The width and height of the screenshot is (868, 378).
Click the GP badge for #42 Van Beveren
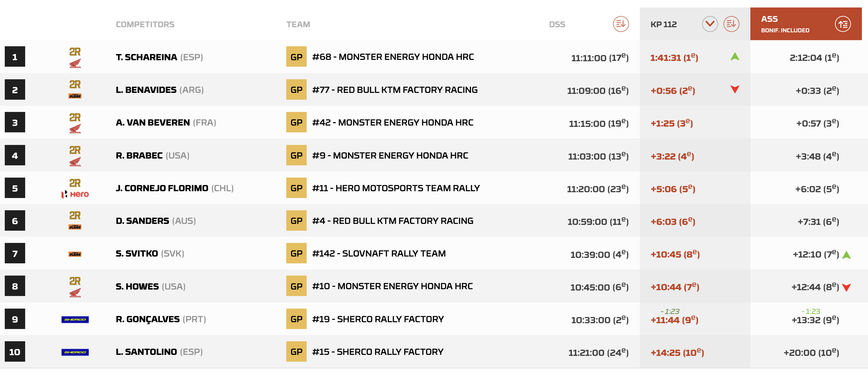point(296,122)
